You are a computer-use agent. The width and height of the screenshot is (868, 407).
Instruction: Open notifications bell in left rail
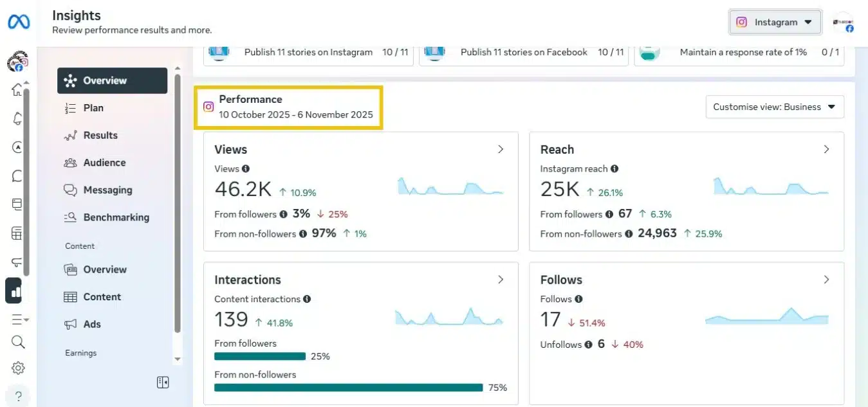17,119
